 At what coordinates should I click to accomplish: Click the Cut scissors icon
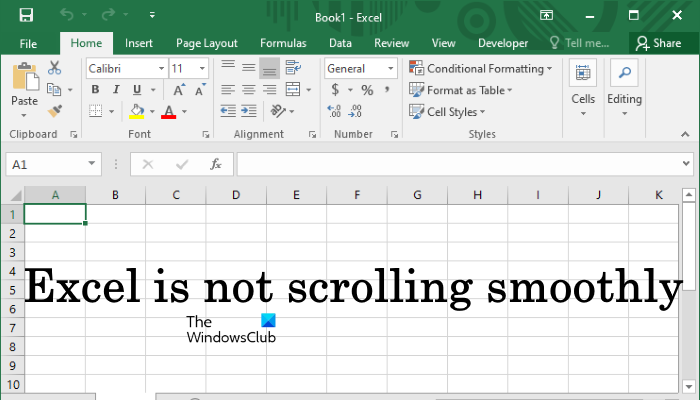point(54,68)
